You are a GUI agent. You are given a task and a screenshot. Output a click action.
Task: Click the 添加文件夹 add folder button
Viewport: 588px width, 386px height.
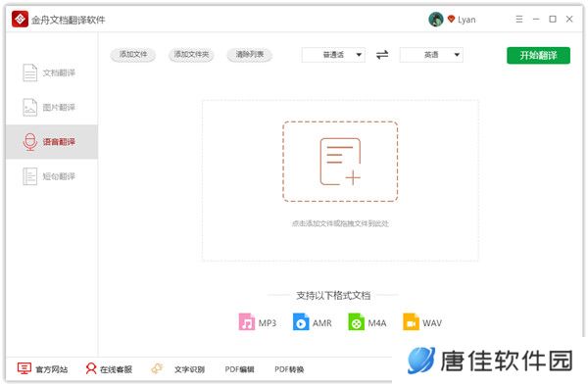(x=191, y=55)
